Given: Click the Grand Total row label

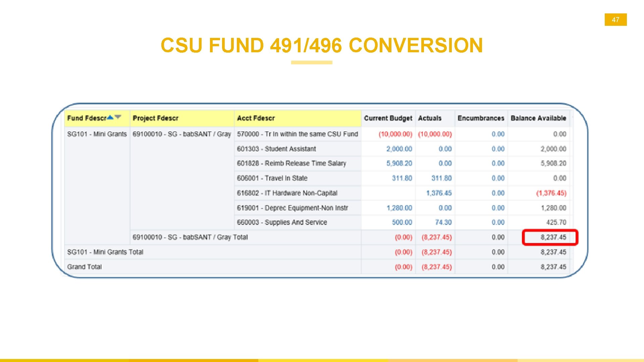Looking at the screenshot, I should (x=84, y=267).
